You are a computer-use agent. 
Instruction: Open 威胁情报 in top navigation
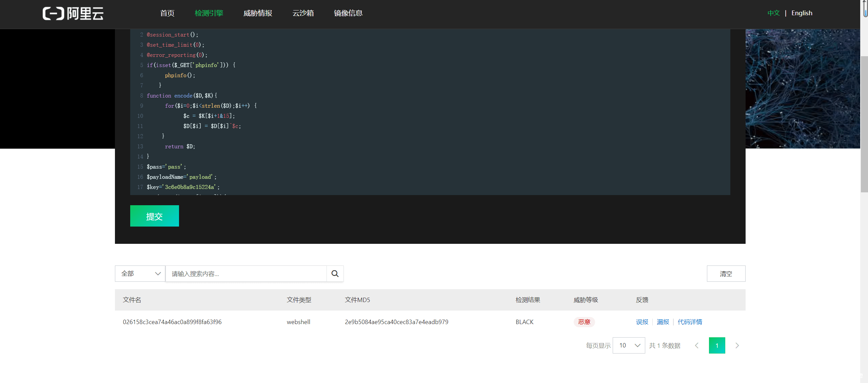(x=258, y=13)
